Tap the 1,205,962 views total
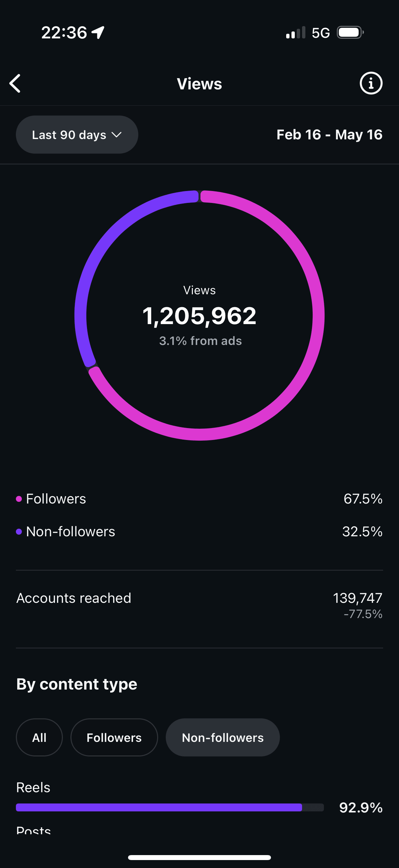Viewport: 399px width, 868px height. click(199, 316)
